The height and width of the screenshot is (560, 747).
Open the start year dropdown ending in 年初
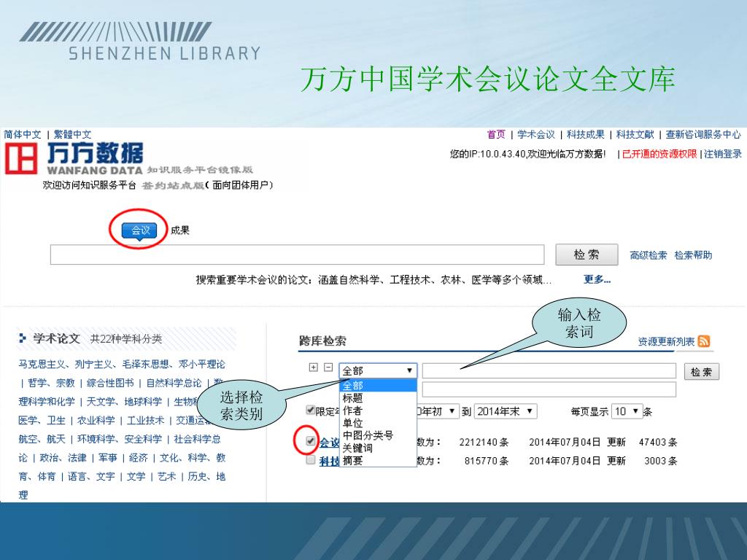[437, 411]
